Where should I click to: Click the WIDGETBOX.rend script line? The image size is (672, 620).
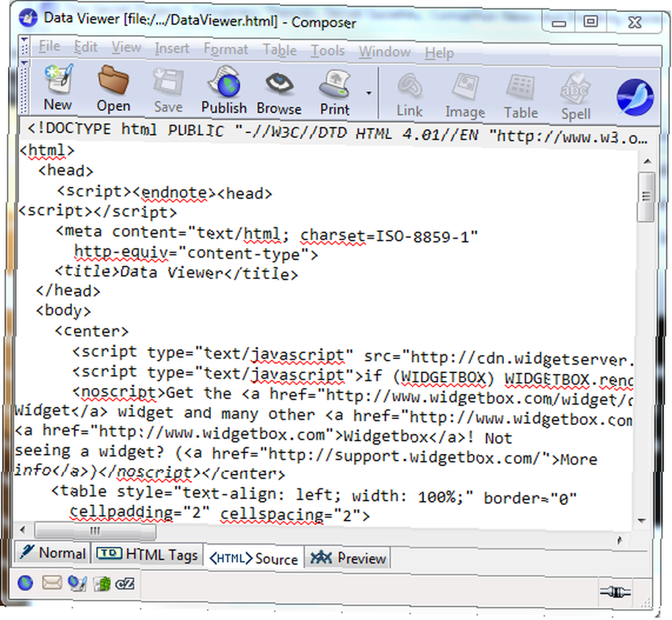click(x=353, y=375)
